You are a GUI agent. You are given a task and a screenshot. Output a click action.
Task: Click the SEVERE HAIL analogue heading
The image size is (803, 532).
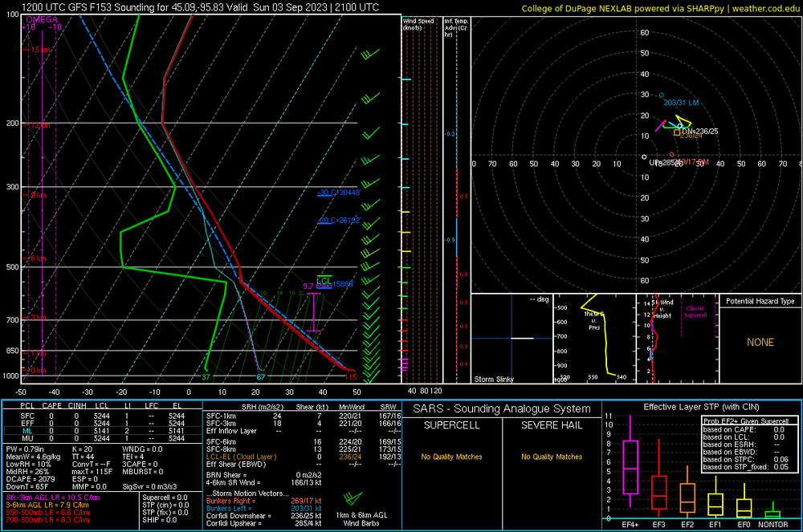[x=552, y=424]
